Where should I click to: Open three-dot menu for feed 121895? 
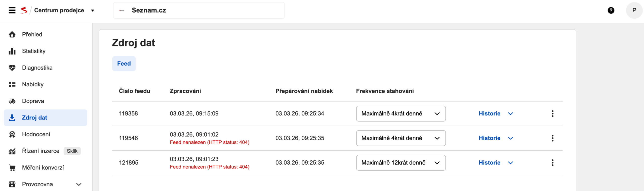click(552, 163)
